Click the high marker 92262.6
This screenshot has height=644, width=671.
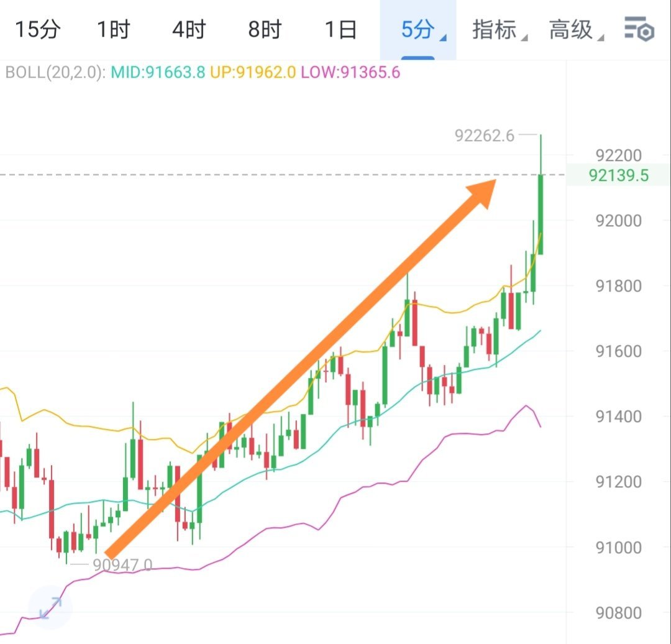click(485, 136)
